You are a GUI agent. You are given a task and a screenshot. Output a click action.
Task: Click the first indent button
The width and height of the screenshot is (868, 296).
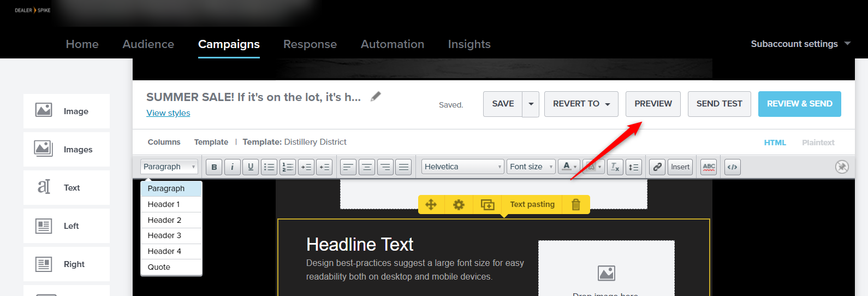[306, 167]
